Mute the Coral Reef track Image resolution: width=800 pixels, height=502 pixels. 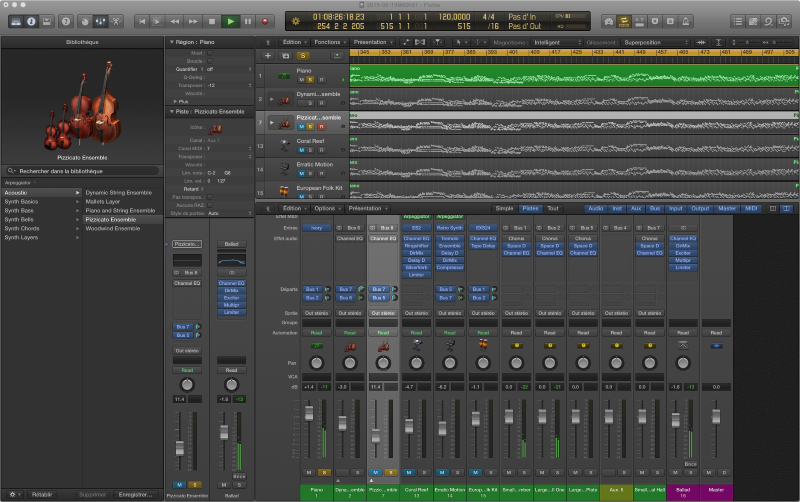(300, 150)
